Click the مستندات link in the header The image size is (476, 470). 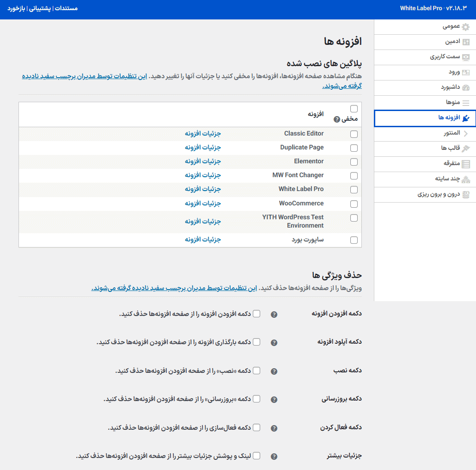pyautogui.click(x=65, y=8)
